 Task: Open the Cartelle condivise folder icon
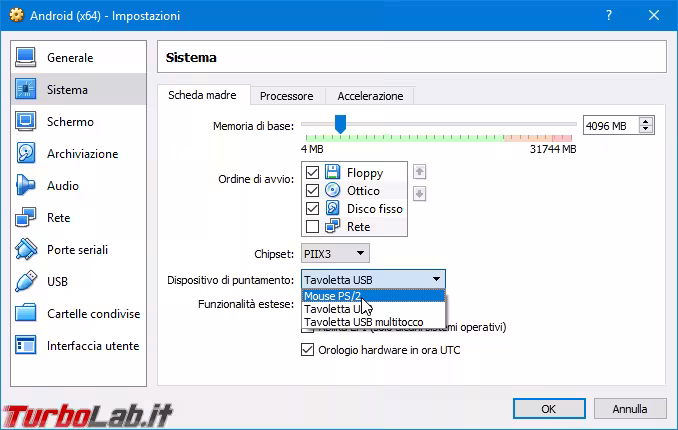(26, 314)
